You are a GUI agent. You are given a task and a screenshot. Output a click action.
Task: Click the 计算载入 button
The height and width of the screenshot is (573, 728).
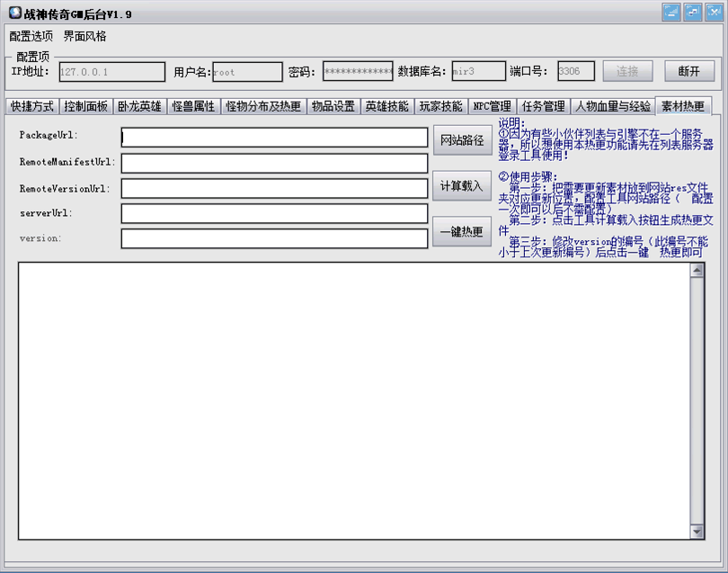pyautogui.click(x=462, y=186)
